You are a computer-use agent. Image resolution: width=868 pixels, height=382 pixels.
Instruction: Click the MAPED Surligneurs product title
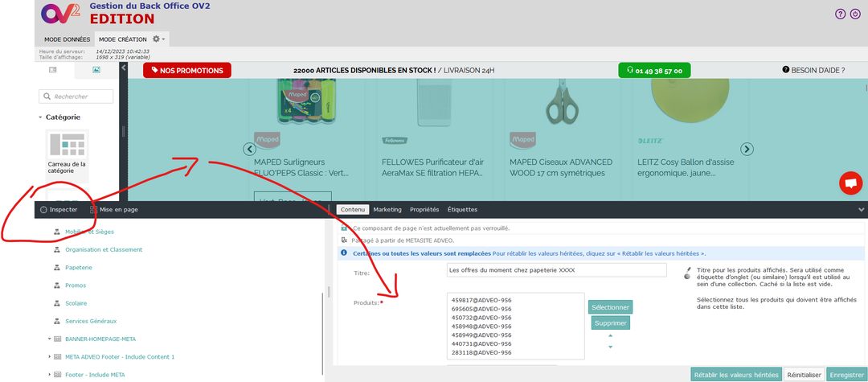301,168
